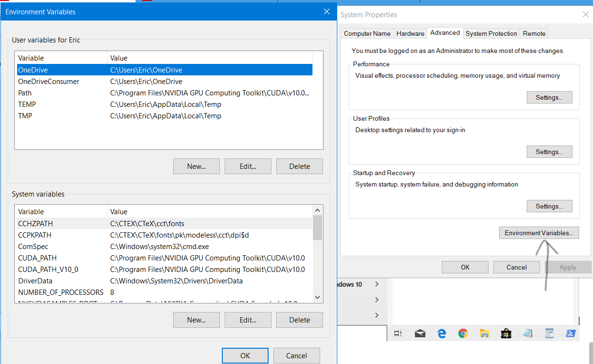
Task: Switch to the System Protection tab
Action: click(491, 33)
